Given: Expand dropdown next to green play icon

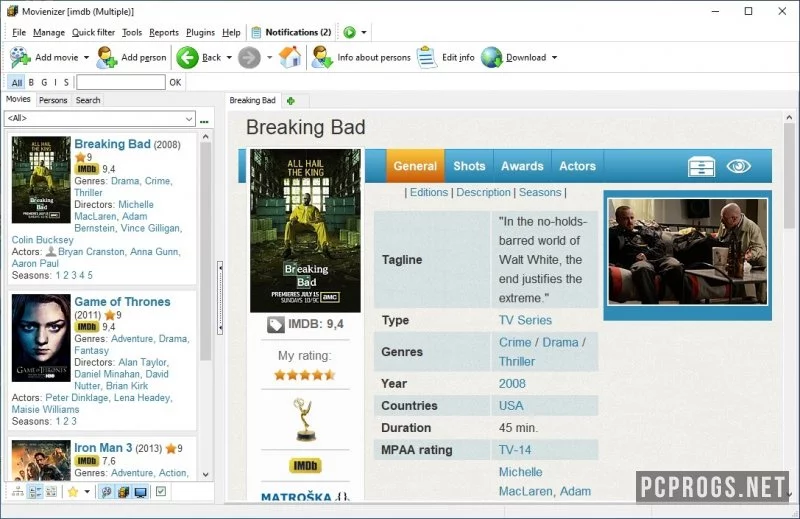Looking at the screenshot, I should [x=364, y=32].
